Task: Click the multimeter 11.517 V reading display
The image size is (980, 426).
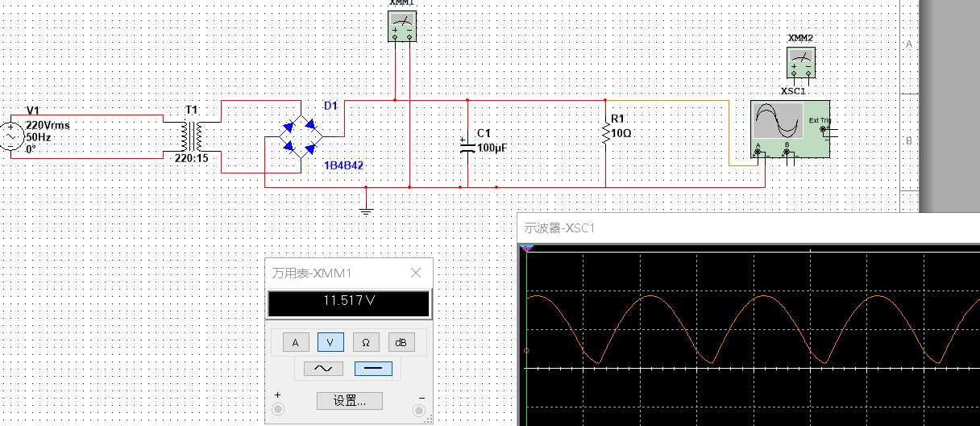Action: pos(349,303)
